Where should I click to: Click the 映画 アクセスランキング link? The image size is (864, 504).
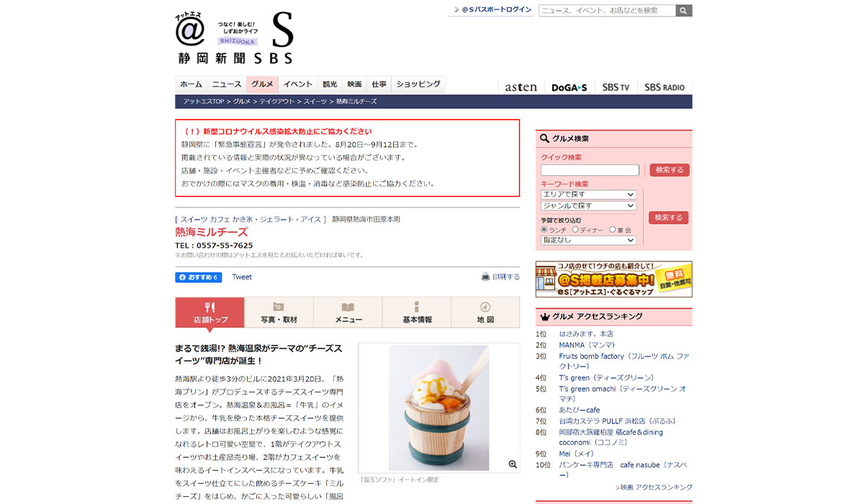click(655, 487)
